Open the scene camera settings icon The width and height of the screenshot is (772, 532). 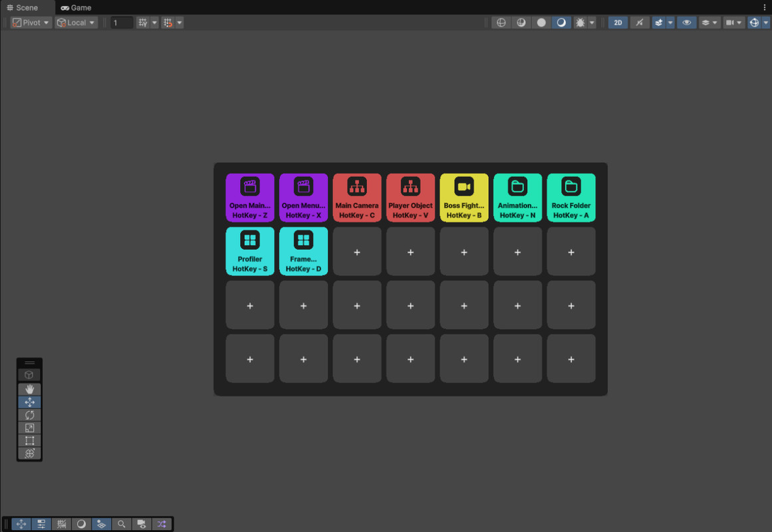click(x=731, y=22)
